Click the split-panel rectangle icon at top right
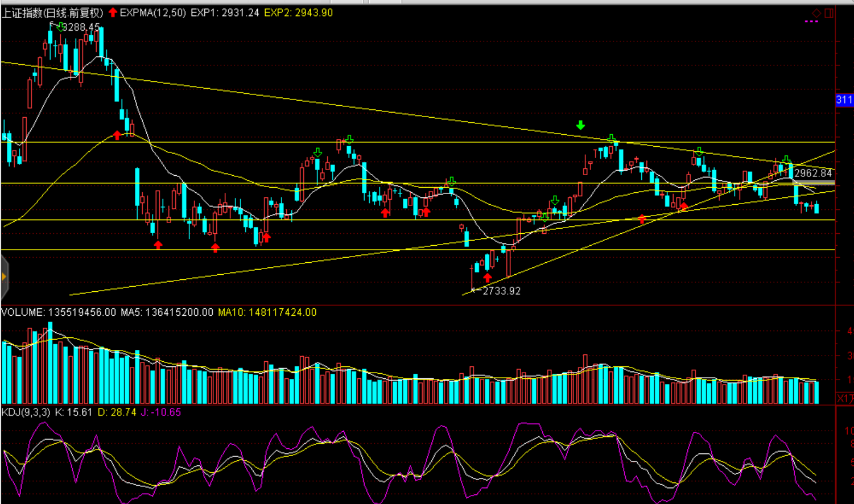The image size is (854, 504). tap(829, 13)
